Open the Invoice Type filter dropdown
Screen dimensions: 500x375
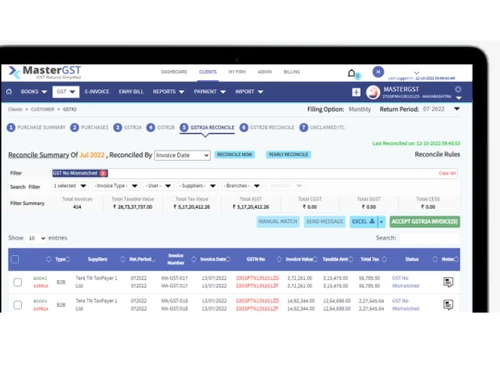(115, 186)
